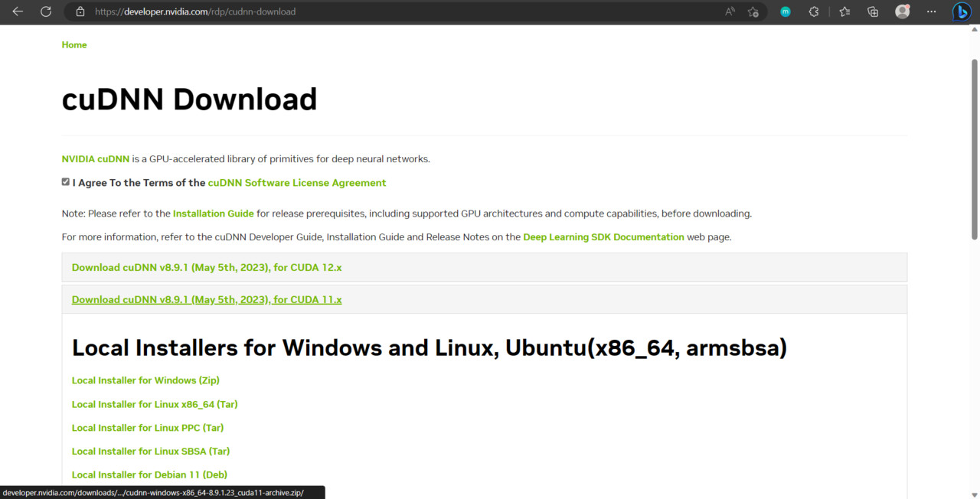Reload the page with the refresh icon
Viewport: 980px width, 499px height.
pyautogui.click(x=46, y=11)
